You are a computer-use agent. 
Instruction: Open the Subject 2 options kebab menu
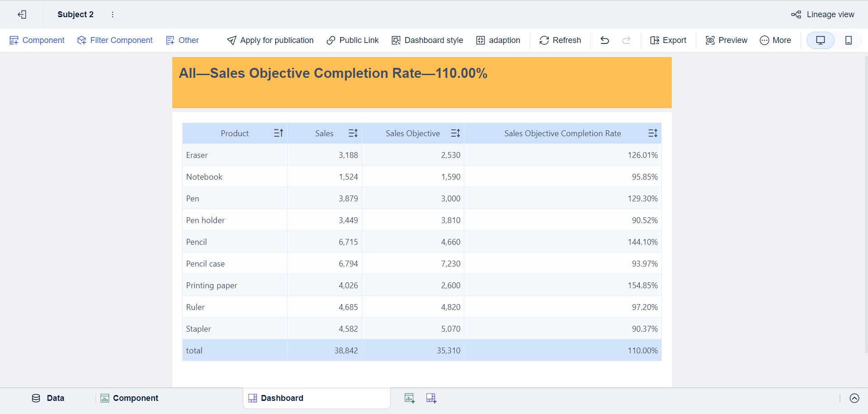[x=113, y=14]
